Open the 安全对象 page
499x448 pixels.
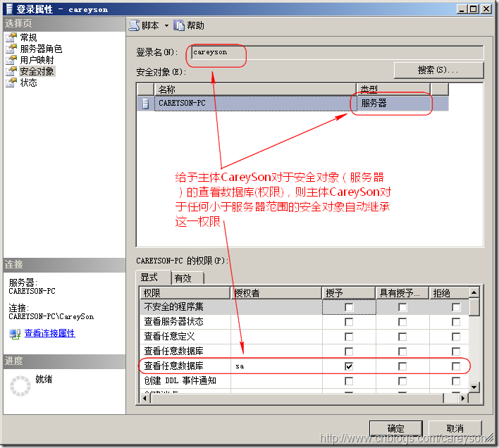pyautogui.click(x=37, y=71)
